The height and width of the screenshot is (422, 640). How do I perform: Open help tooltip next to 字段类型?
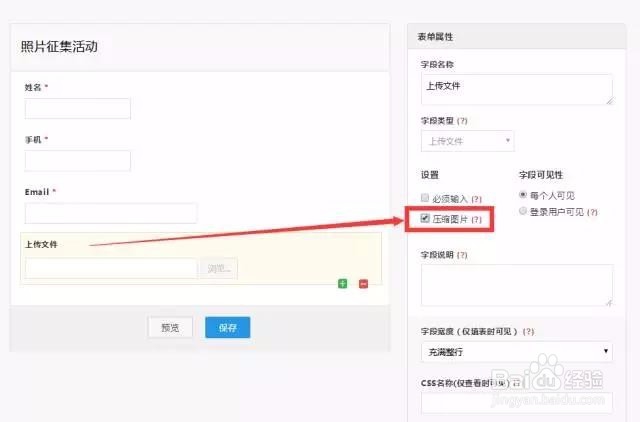pos(462,121)
